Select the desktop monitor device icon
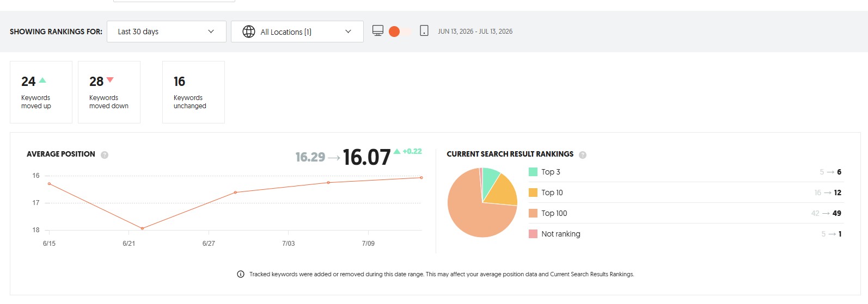 (x=378, y=30)
